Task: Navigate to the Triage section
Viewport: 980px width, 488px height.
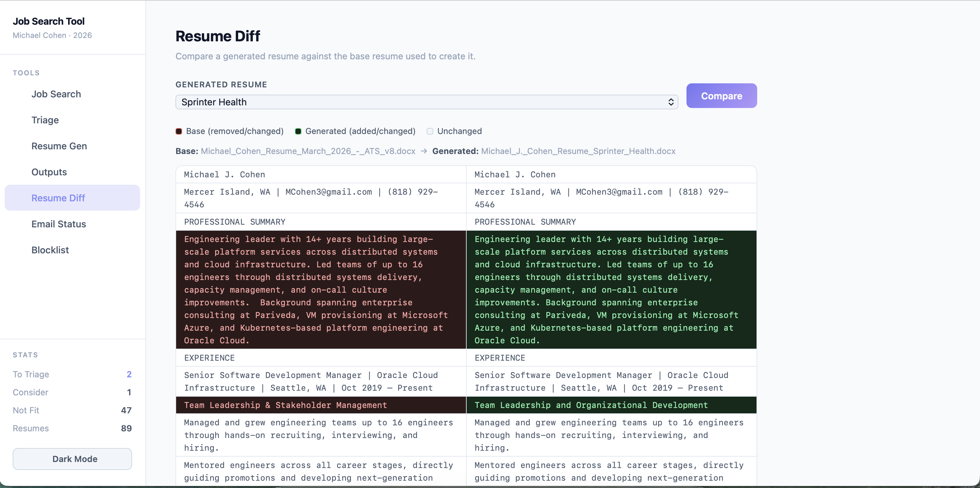Action: [45, 120]
